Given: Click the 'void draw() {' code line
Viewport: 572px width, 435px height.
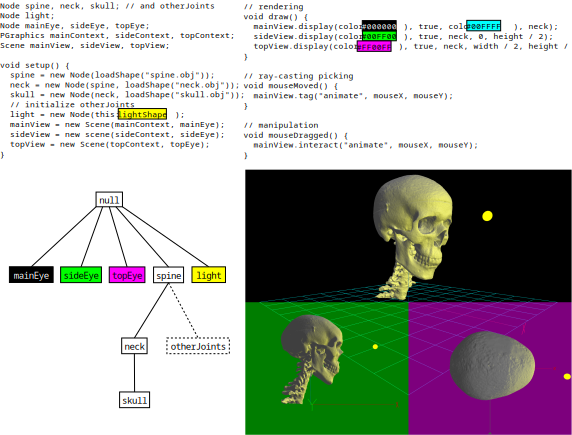Looking at the screenshot, I should tap(276, 16).
